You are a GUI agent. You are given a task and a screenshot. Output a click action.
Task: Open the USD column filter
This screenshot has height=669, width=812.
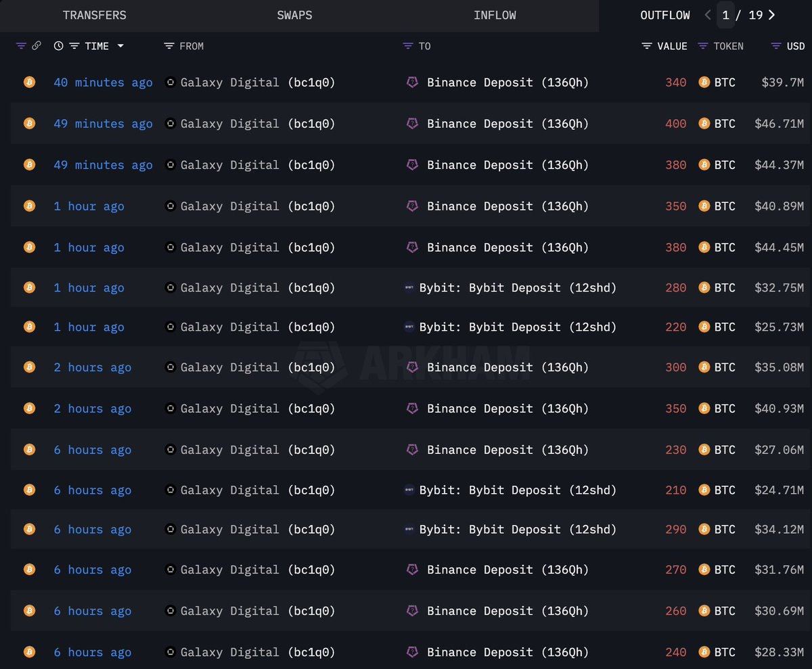(776, 46)
